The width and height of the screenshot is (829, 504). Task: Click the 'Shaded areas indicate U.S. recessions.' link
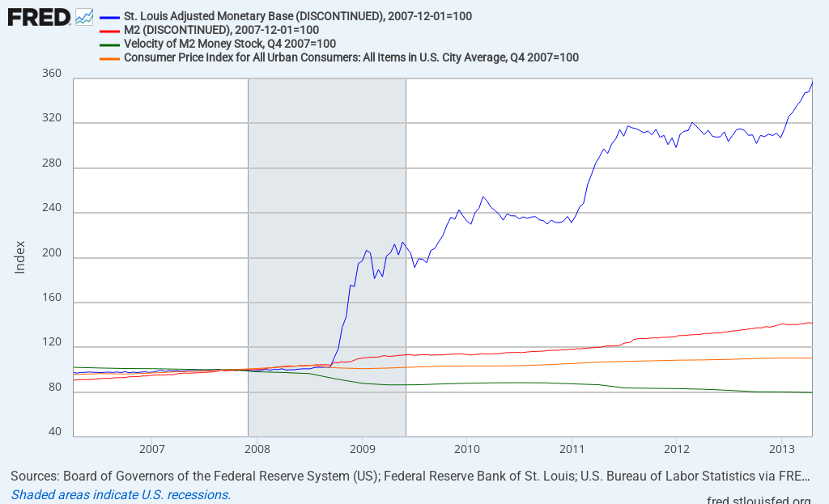121,495
